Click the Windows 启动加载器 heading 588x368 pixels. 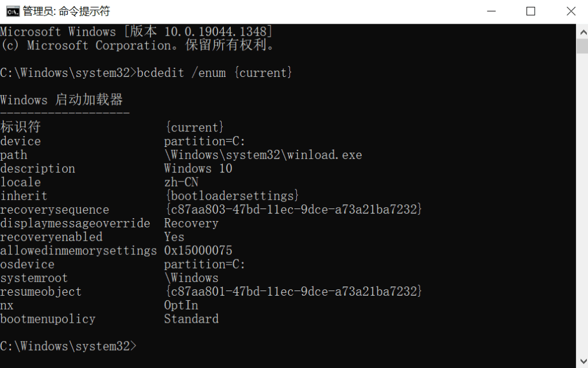[x=61, y=100]
